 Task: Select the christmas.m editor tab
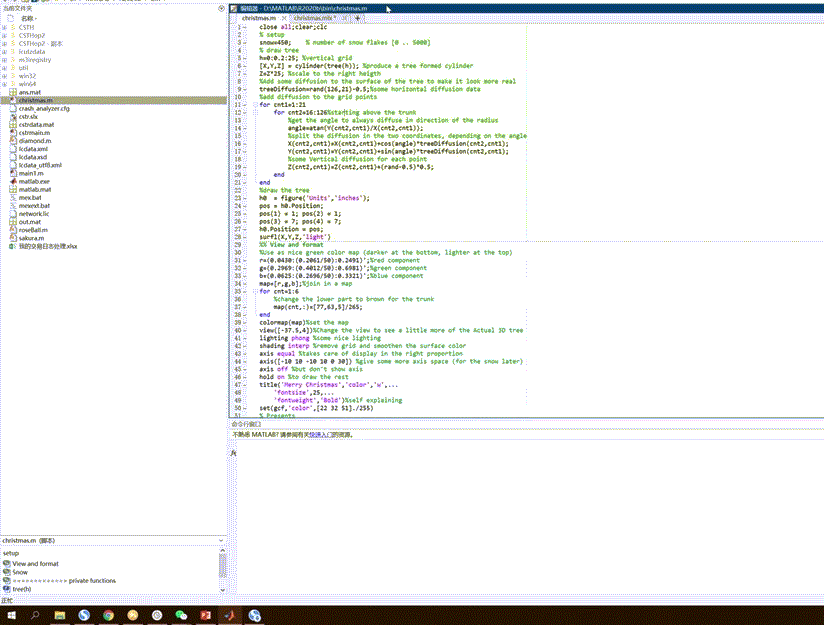click(258, 18)
